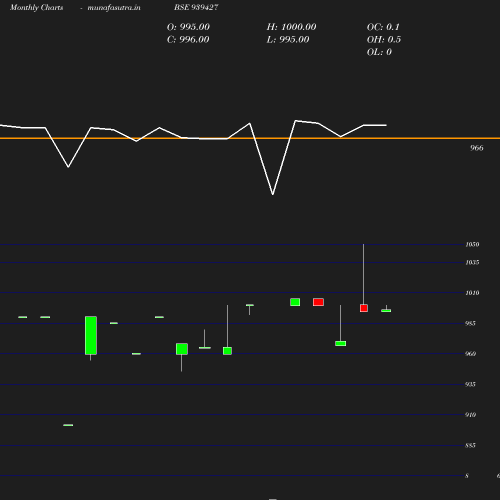
Task: Select the close price C: 996.00
Action: (188, 40)
